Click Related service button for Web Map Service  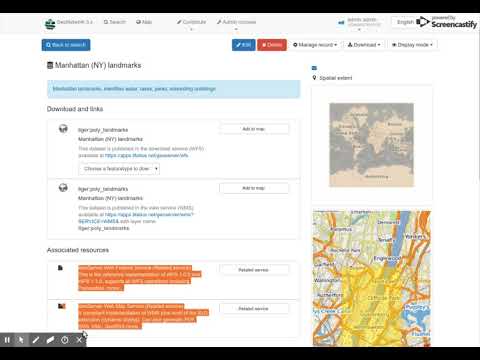pyautogui.click(x=254, y=309)
